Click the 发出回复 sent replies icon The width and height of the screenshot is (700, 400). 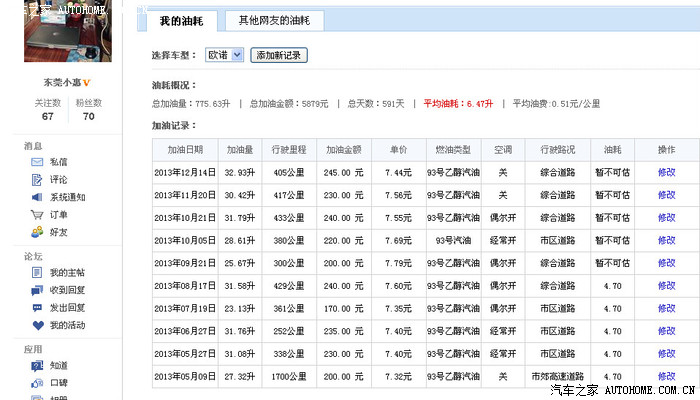[37, 308]
